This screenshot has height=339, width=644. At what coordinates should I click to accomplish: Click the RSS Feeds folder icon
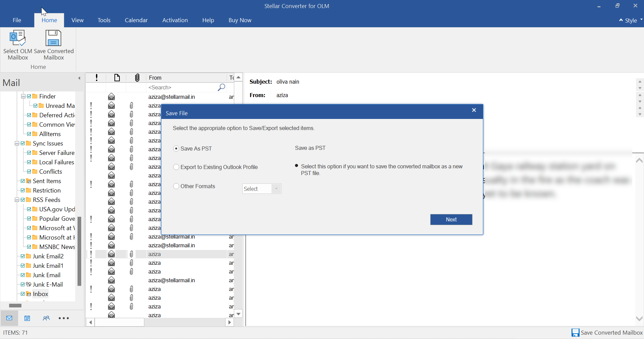[29, 200]
